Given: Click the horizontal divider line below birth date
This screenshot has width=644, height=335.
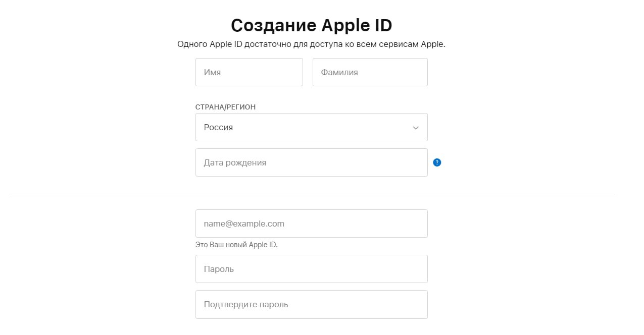Looking at the screenshot, I should (x=311, y=194).
